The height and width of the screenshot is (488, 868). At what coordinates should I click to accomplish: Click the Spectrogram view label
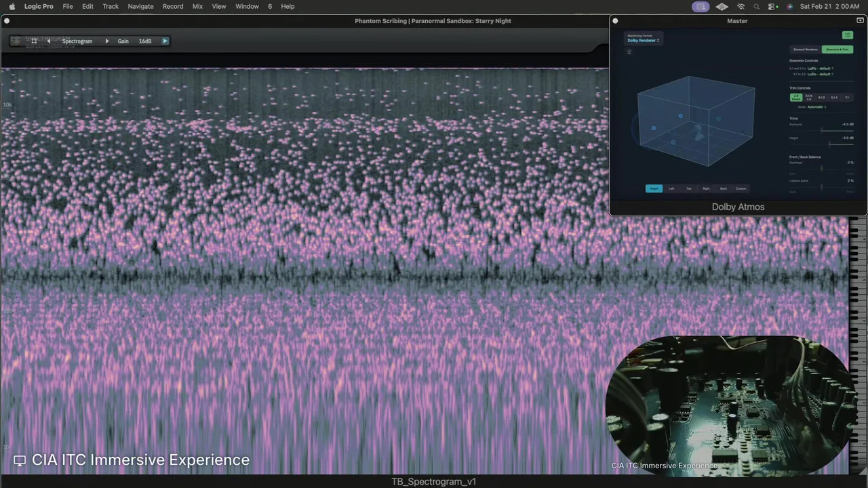(x=77, y=41)
